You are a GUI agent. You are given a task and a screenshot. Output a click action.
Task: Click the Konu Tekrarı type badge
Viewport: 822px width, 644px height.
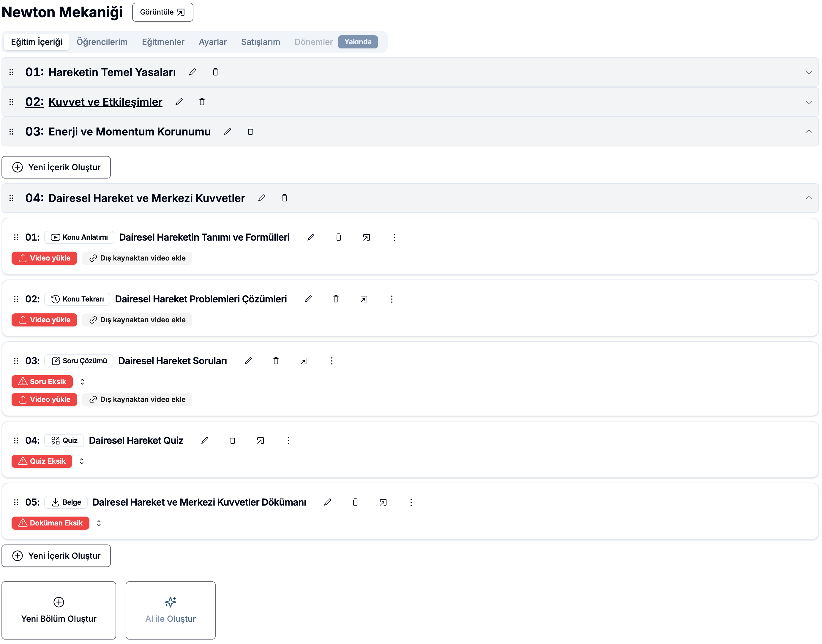click(x=77, y=299)
